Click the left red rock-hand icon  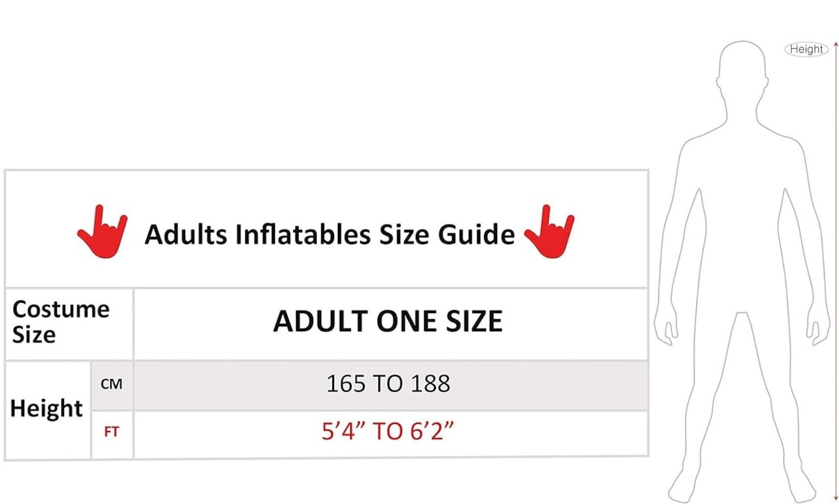(102, 231)
